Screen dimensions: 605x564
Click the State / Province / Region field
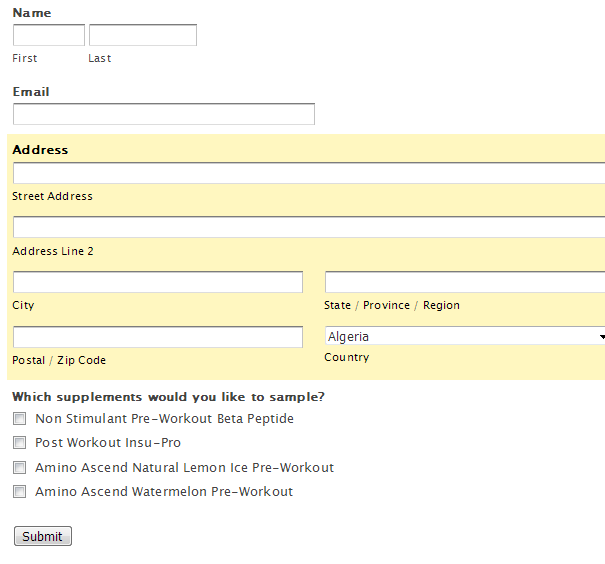click(x=465, y=282)
